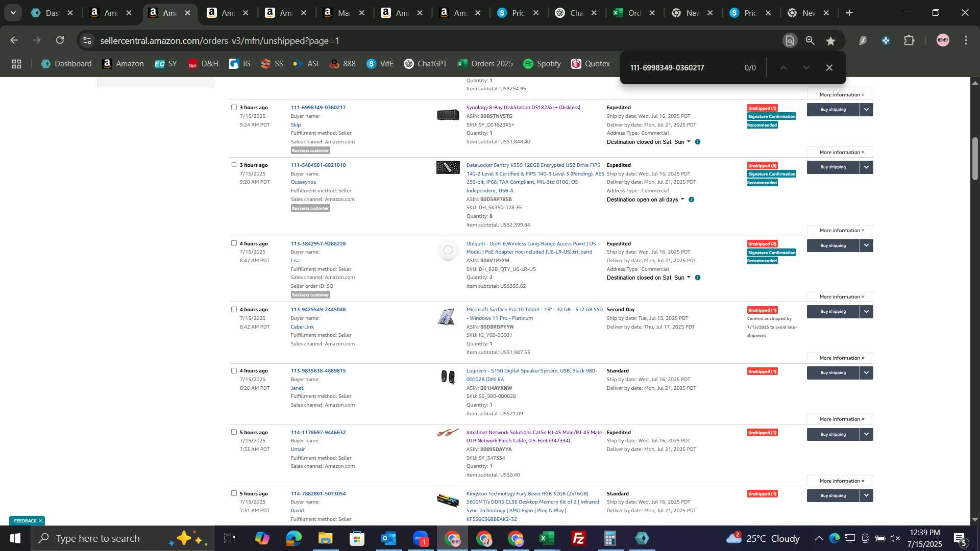Open the VitE bookmark

[x=380, y=64]
